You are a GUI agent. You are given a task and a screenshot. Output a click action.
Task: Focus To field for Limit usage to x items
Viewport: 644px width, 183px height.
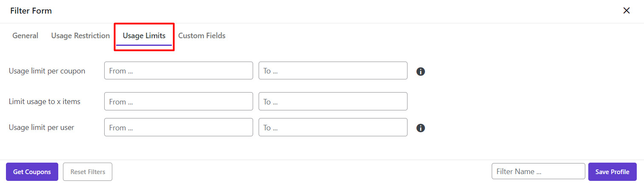(333, 101)
